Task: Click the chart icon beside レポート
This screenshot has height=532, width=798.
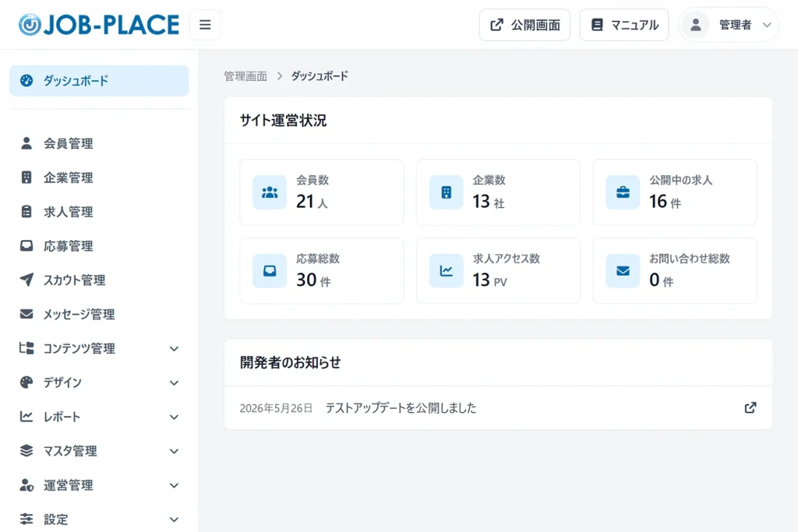Action: (26, 417)
